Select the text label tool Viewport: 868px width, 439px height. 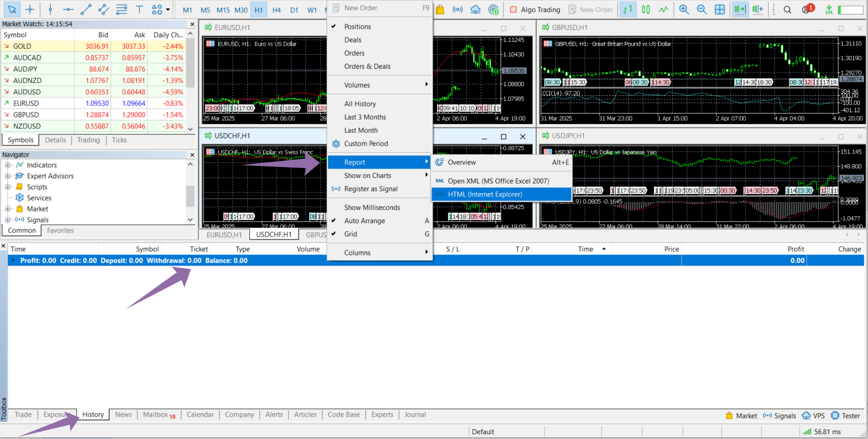pos(139,9)
